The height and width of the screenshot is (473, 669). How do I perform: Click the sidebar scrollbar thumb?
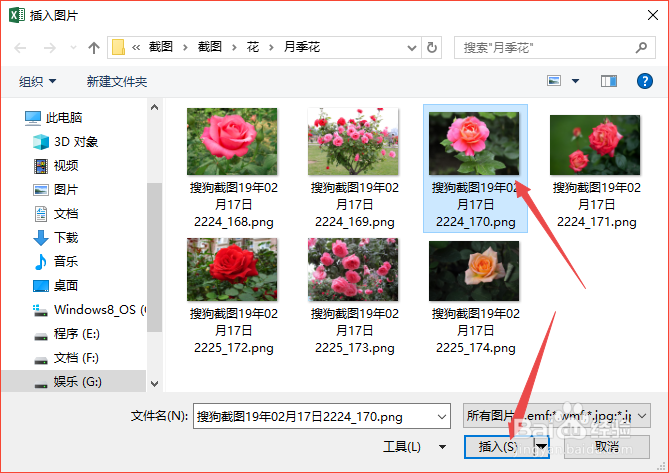click(x=154, y=257)
